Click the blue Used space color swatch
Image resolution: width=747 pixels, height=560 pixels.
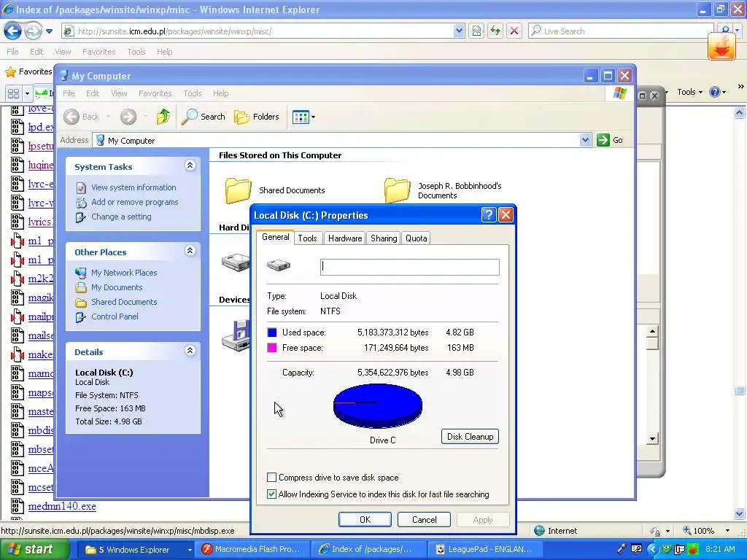click(272, 332)
